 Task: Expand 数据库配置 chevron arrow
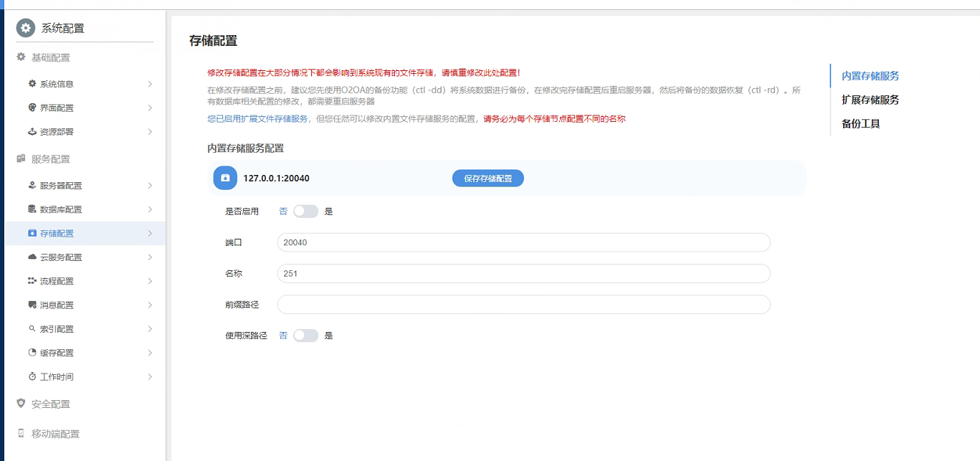[150, 209]
